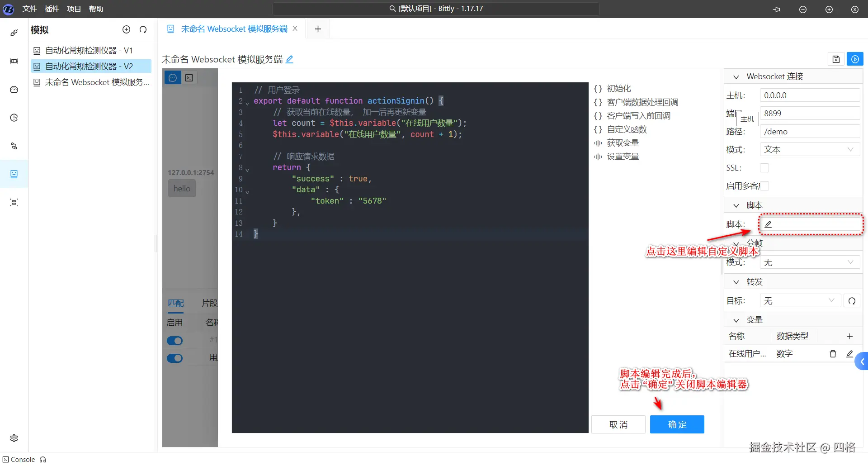The image size is (868, 466).
Task: Edit the custom script via 脚本 pencil field
Action: click(x=810, y=224)
